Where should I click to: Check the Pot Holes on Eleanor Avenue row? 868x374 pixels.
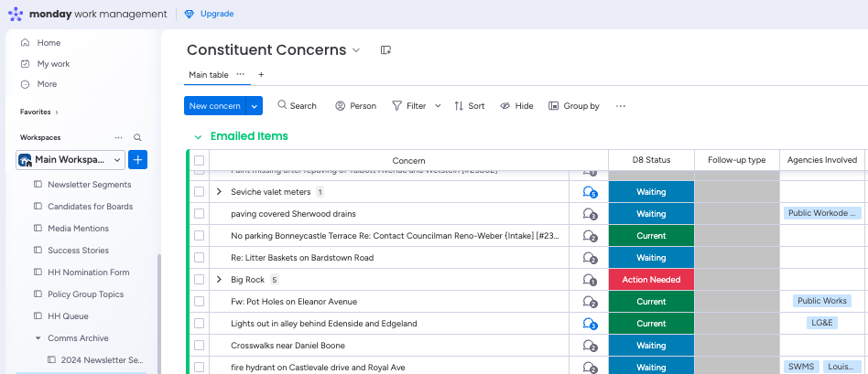[x=200, y=302]
